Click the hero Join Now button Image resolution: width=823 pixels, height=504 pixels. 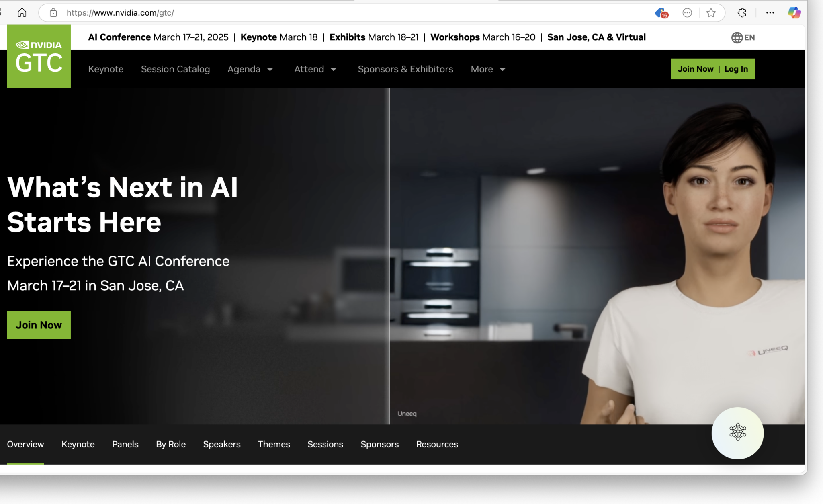coord(39,325)
